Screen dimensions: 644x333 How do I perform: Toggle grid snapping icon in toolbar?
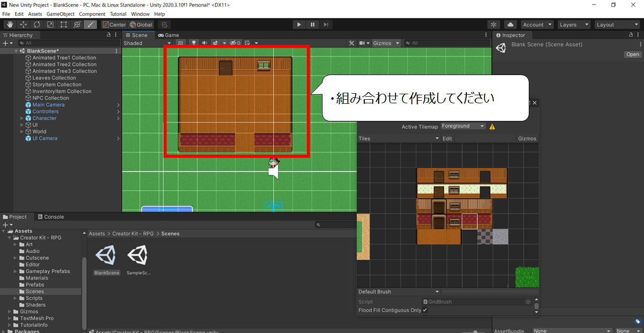coord(164,25)
